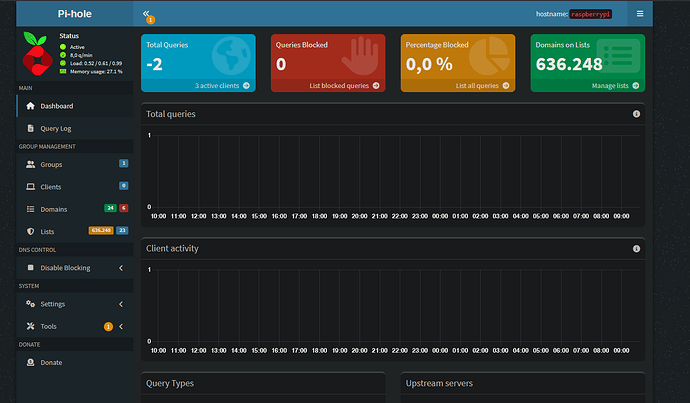
Task: Click the arrow next to 3 active clients
Action: tap(246, 86)
